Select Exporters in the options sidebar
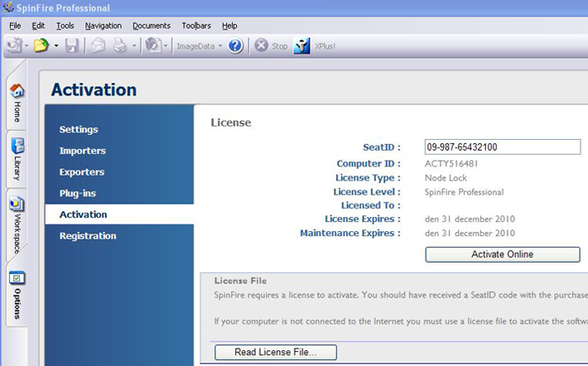This screenshot has height=366, width=588. tap(82, 172)
